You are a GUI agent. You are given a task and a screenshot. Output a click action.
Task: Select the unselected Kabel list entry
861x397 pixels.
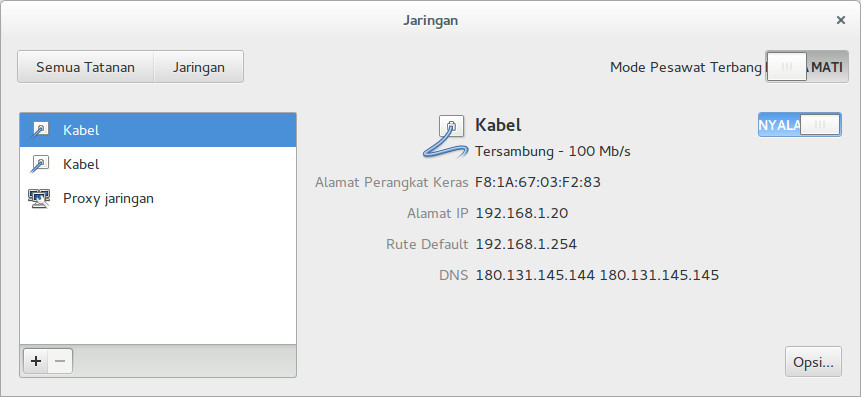(158, 164)
